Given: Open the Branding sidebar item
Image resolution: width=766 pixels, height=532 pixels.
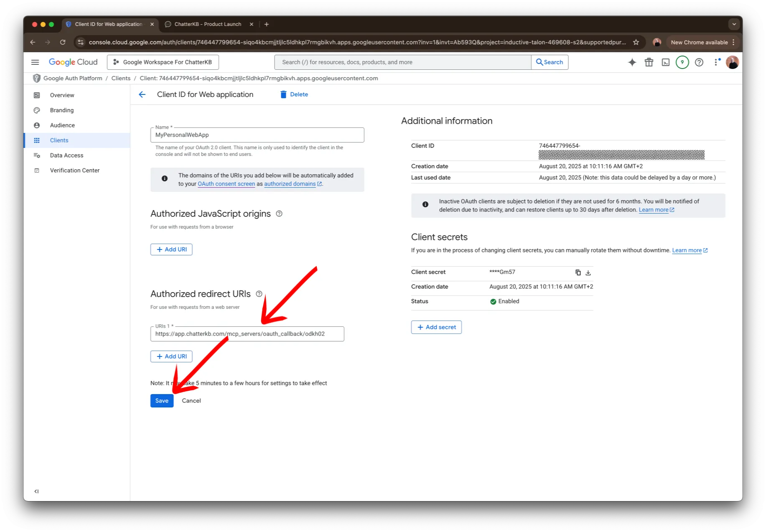Looking at the screenshot, I should pyautogui.click(x=77, y=110).
